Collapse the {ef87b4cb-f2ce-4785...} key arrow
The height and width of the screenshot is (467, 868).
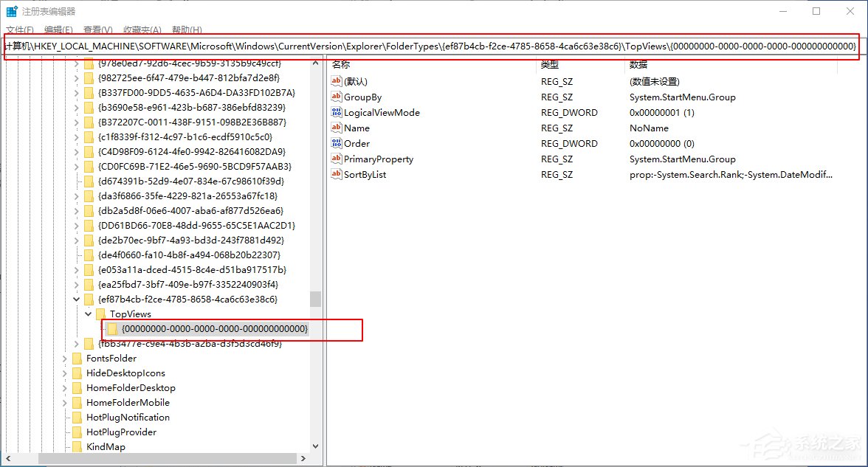coord(77,300)
